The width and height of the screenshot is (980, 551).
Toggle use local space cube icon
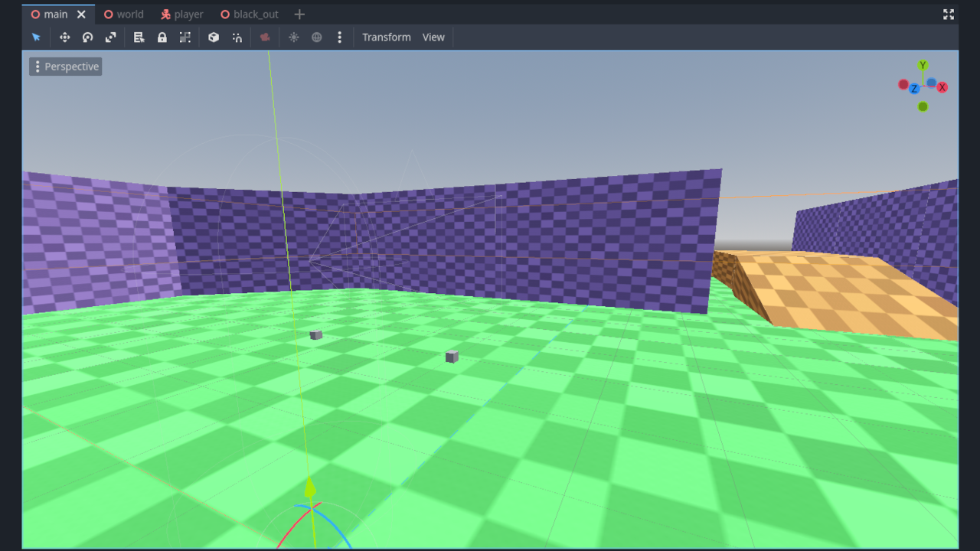[x=214, y=37]
